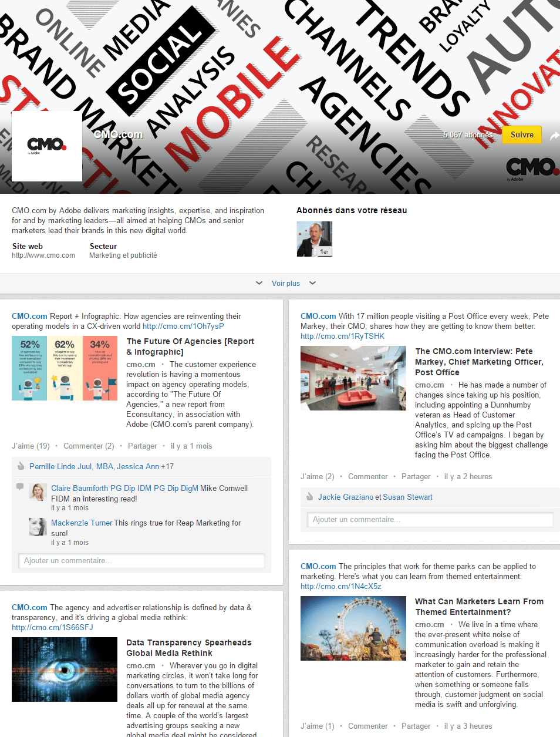Click the comment field under Mackenzie Turner's comment
The image size is (560, 737).
(141, 561)
